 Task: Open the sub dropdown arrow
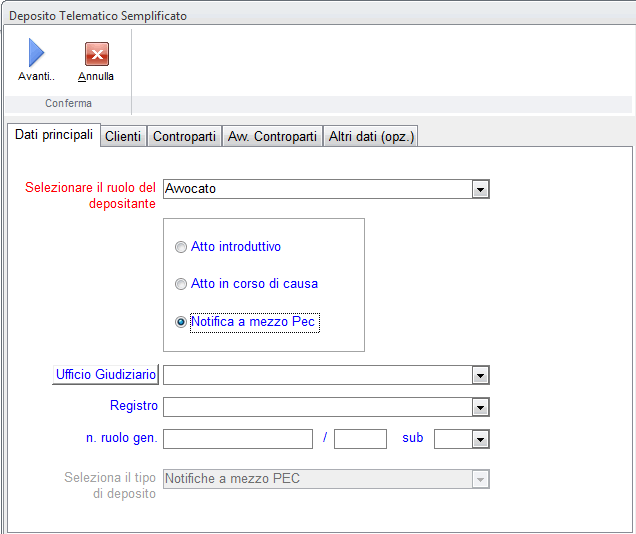tap(480, 439)
